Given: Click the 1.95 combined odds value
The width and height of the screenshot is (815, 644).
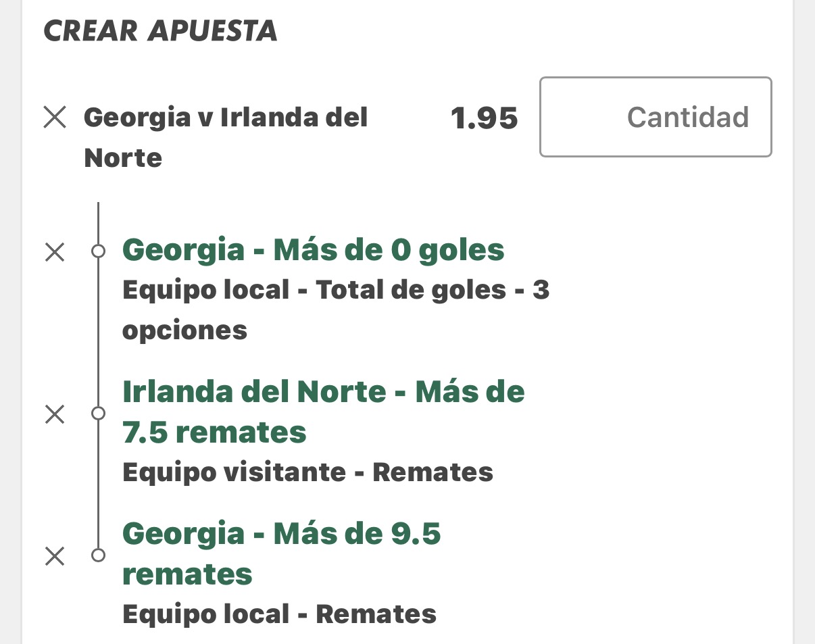Looking at the screenshot, I should 484,119.
